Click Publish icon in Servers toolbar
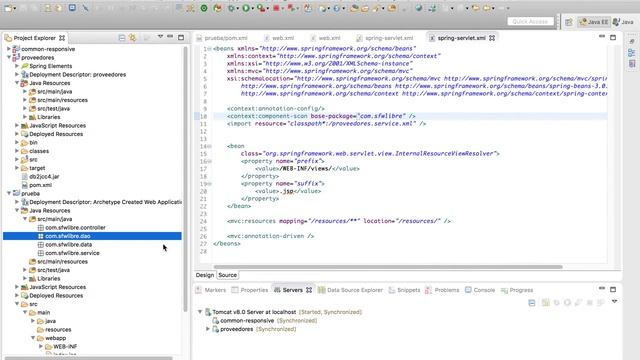 click(x=600, y=302)
